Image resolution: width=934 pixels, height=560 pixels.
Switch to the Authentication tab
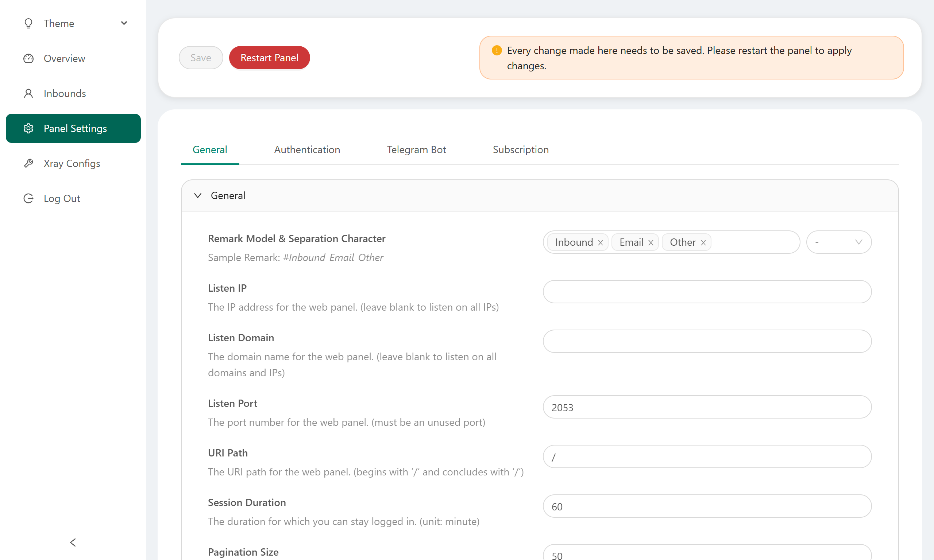point(306,150)
